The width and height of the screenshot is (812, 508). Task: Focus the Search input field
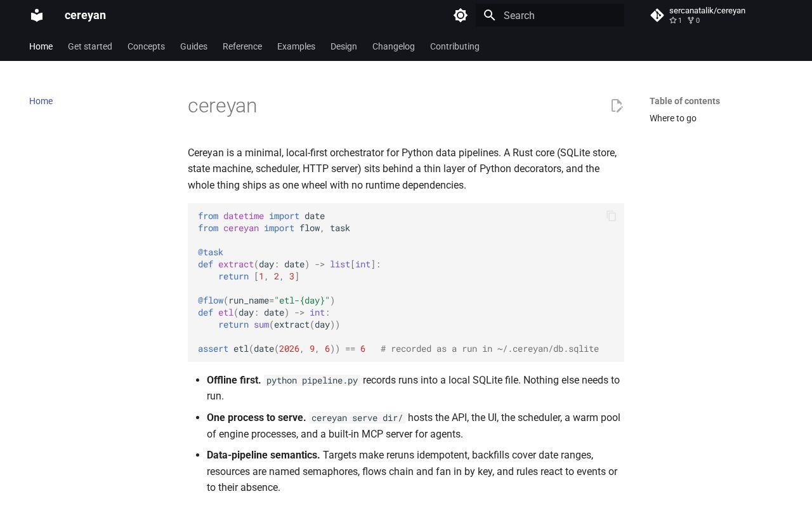(x=550, y=15)
